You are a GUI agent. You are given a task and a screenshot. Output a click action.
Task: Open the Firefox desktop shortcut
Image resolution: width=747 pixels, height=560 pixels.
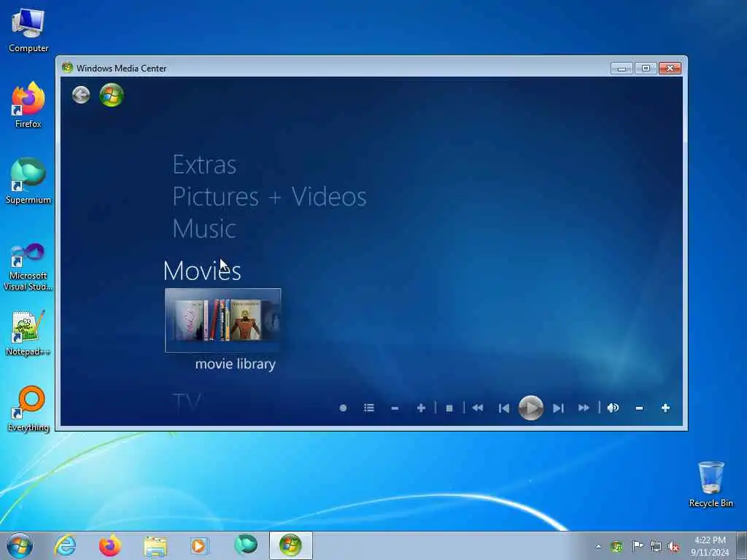pos(28,105)
